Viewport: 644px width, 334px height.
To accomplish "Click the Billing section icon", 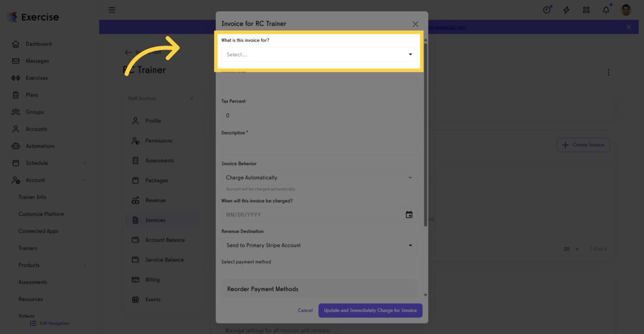I will pyautogui.click(x=135, y=280).
